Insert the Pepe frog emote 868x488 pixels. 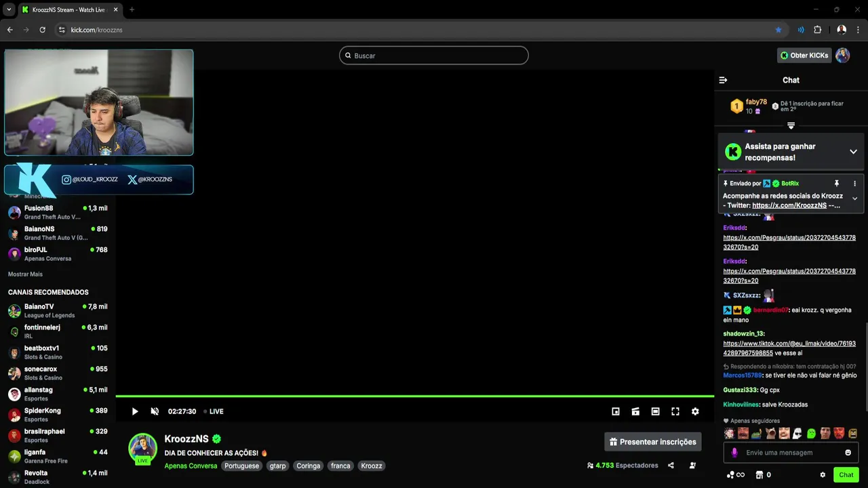click(756, 433)
